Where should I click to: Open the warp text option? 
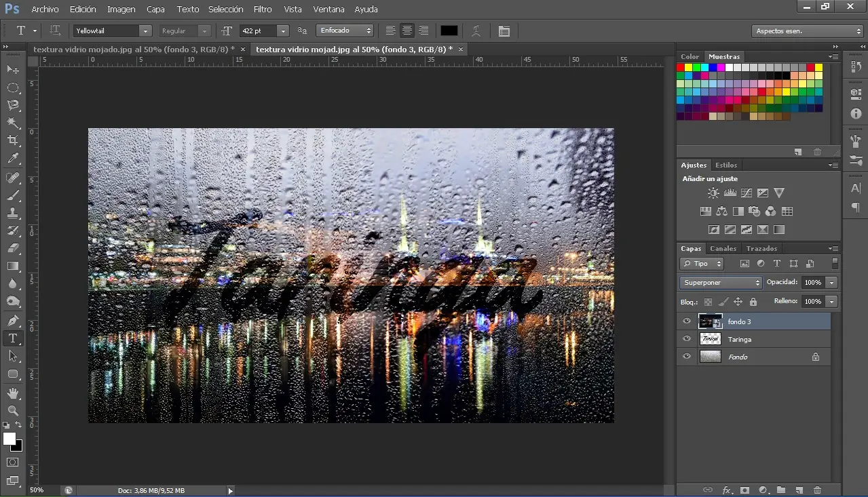[476, 31]
